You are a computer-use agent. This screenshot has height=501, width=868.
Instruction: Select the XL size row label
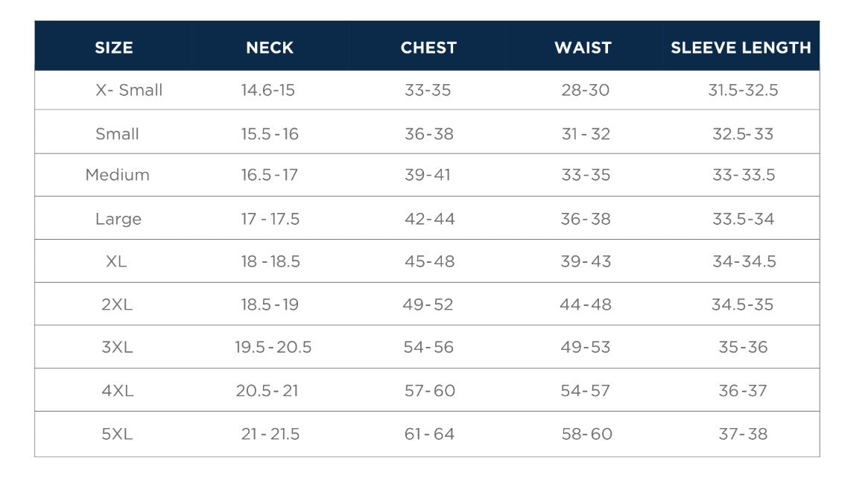(116, 261)
